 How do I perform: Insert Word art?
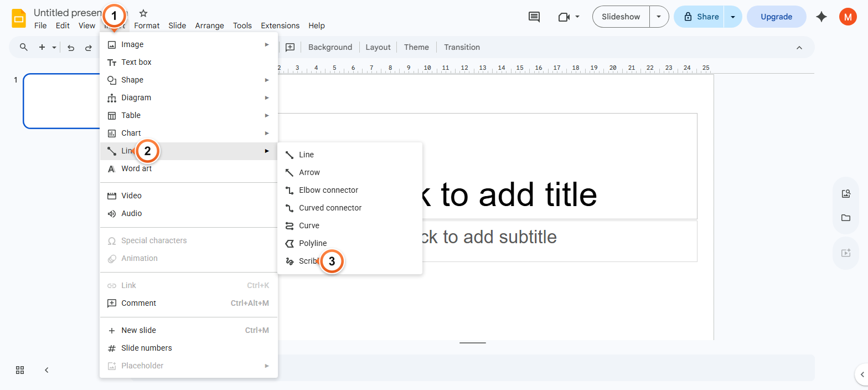189,168
